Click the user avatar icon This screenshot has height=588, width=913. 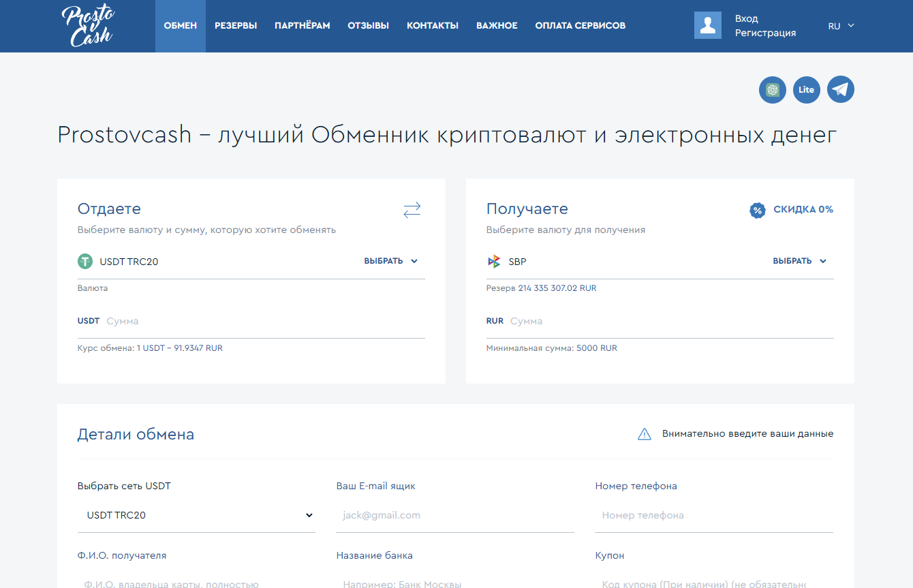click(708, 25)
